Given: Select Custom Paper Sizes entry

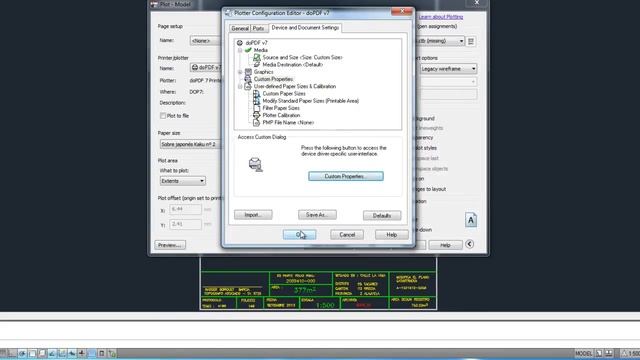Looking at the screenshot, I should click(x=284, y=93).
